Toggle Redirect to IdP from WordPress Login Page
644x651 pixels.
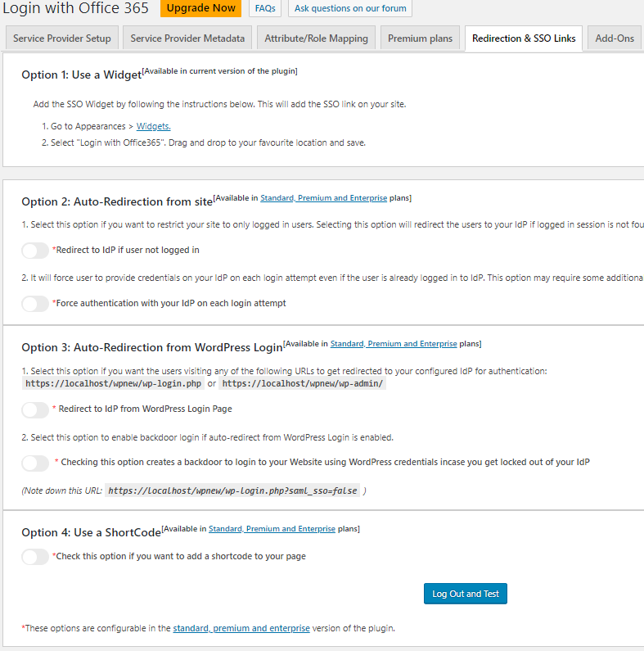tap(35, 409)
